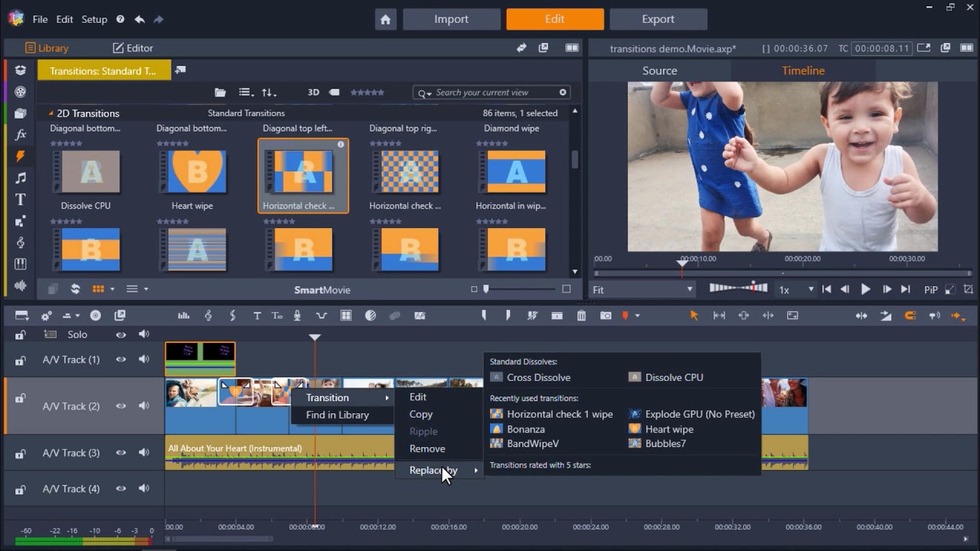
Task: Click the Export button in the top bar
Action: point(658,18)
